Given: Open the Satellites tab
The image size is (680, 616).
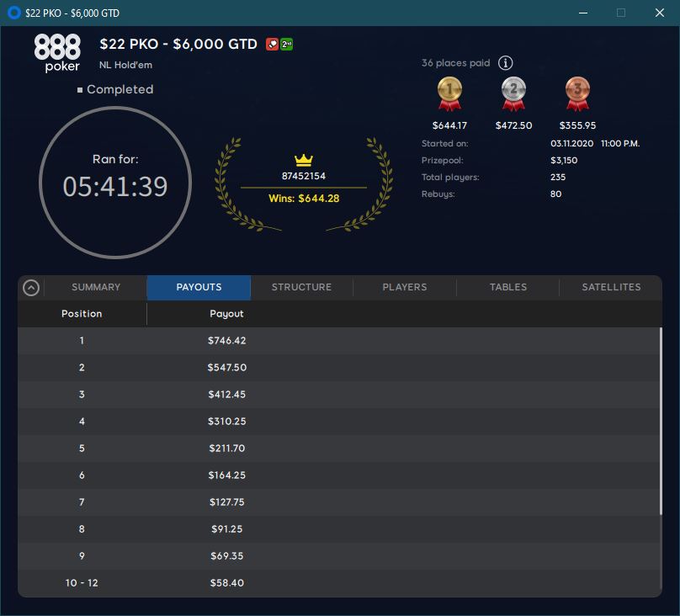Looking at the screenshot, I should pyautogui.click(x=611, y=287).
